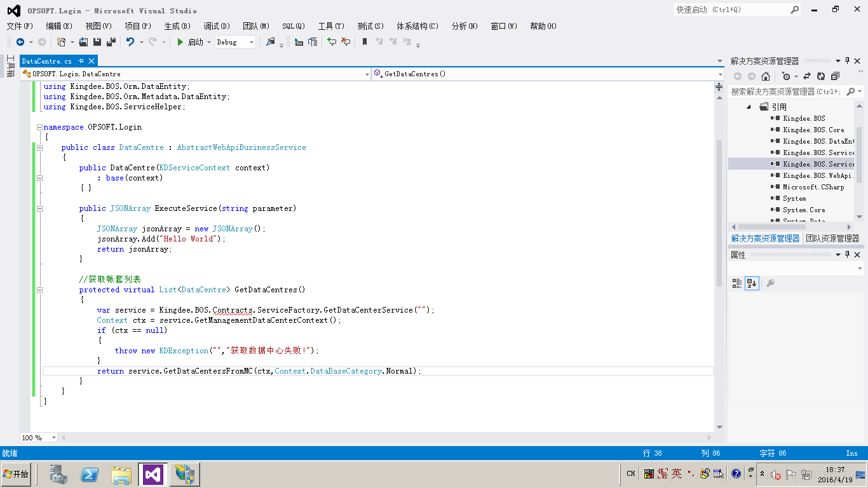Comment out the selected lines
The height and width of the screenshot is (488, 868).
332,42
